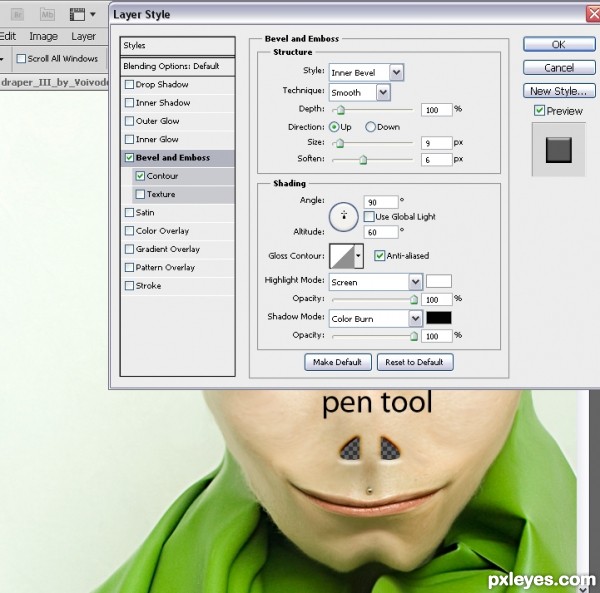The height and width of the screenshot is (593, 600).
Task: Open the white Highlight color swatch
Action: pyautogui.click(x=439, y=281)
